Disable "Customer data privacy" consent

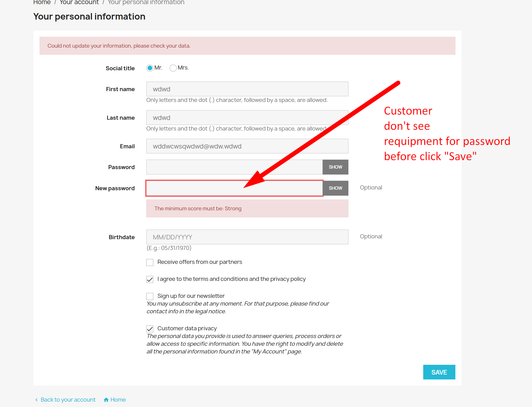pos(150,328)
